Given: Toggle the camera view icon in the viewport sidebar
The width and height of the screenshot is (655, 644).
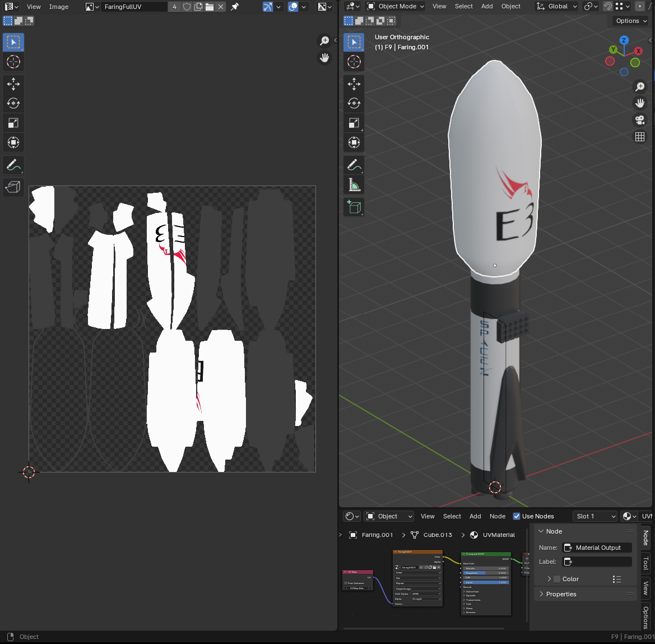Looking at the screenshot, I should 640,120.
